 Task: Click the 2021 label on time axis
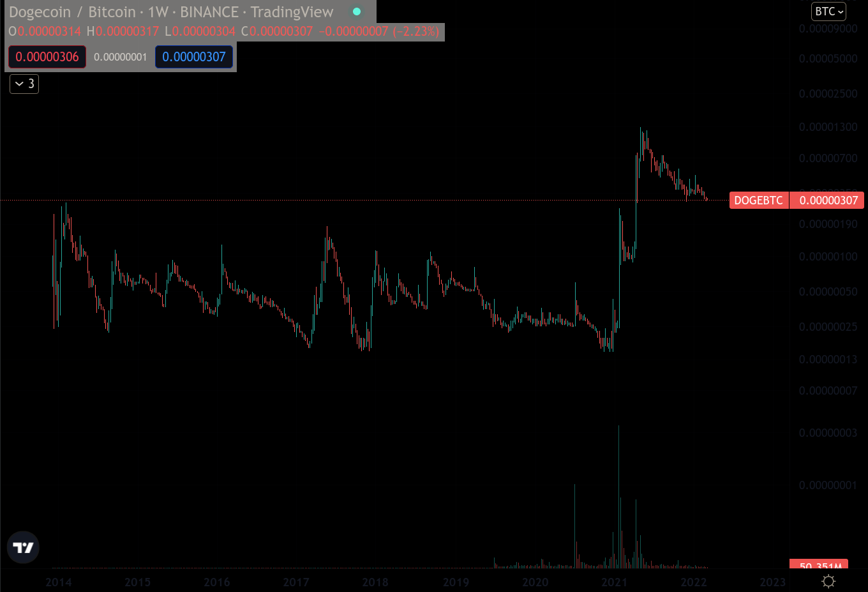pyautogui.click(x=614, y=582)
